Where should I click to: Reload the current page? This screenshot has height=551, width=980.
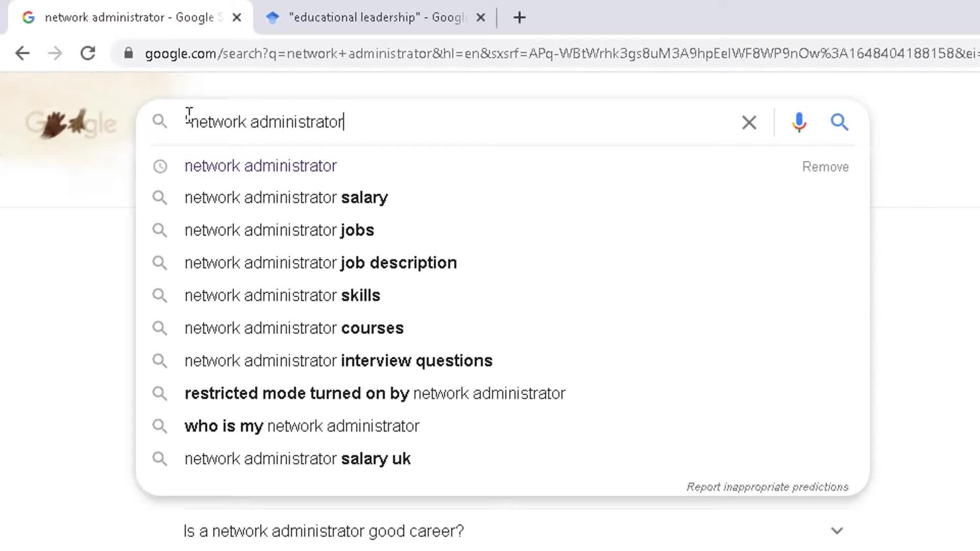coord(88,53)
